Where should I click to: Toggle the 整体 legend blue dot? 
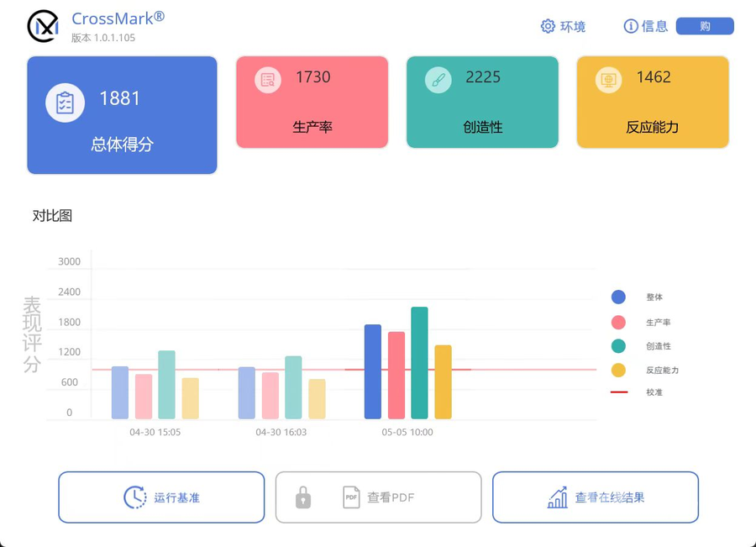[x=618, y=297]
